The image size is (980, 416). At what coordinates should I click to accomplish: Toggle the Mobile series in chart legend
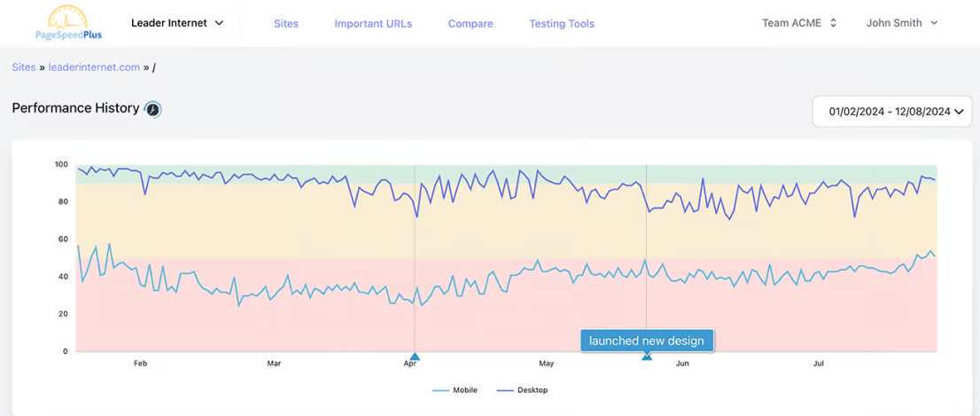tap(455, 390)
